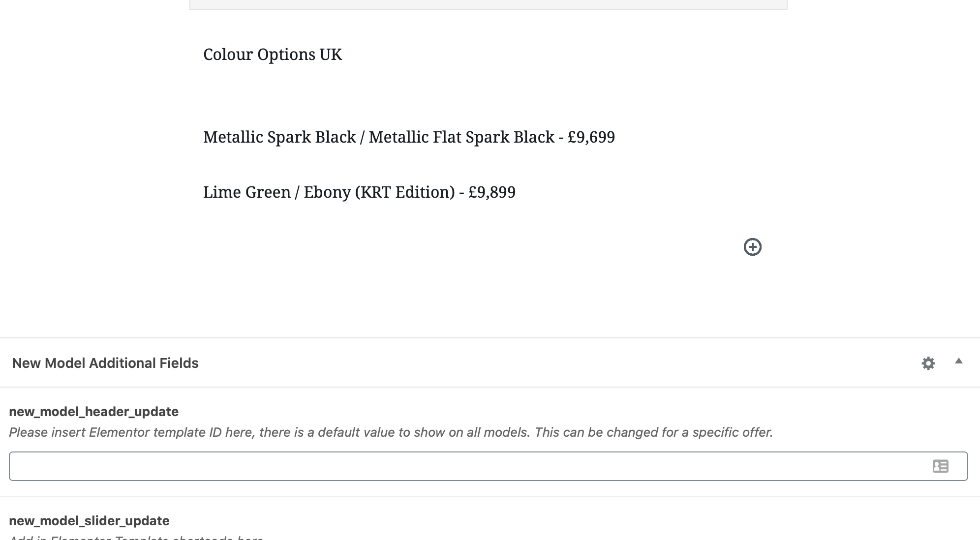Screen dimensions: 980x540
Task: Click the 'New Model Additional Fields' heading
Action: pos(105,363)
